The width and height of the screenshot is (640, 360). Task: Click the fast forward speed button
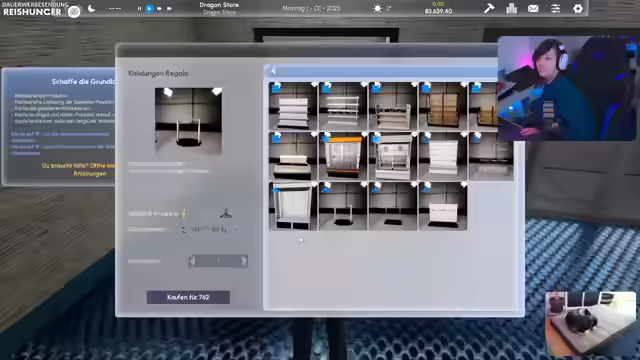(159, 9)
